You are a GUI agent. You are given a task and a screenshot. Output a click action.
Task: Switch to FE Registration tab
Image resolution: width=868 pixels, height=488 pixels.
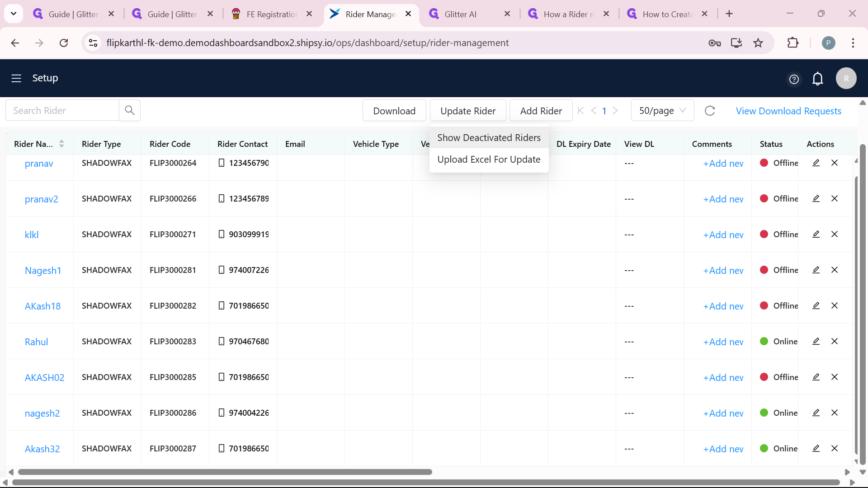[x=271, y=14]
